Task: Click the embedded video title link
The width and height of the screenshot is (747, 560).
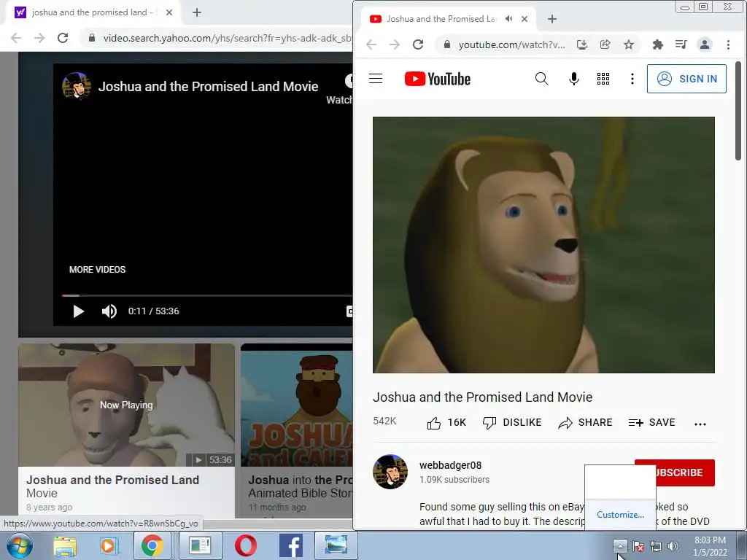Action: [208, 87]
